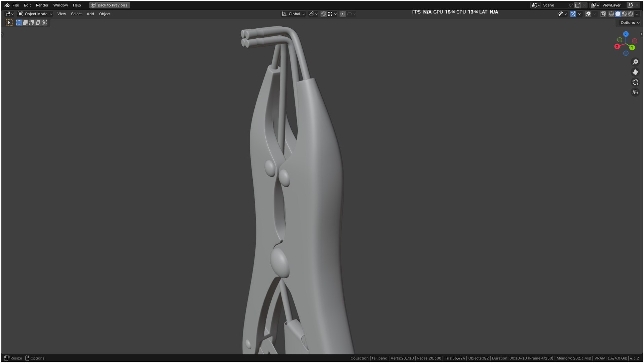Expand the right sidebar arrow

tap(642, 34)
